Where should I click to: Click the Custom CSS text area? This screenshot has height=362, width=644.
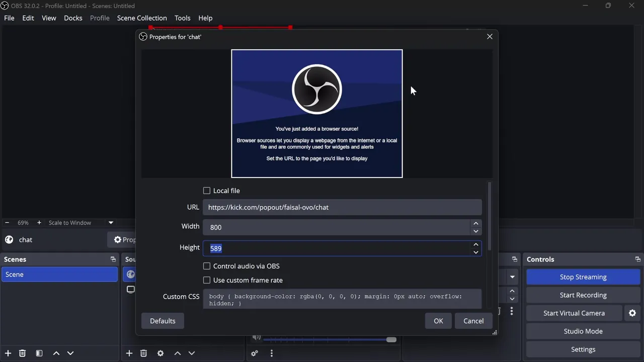click(342, 299)
